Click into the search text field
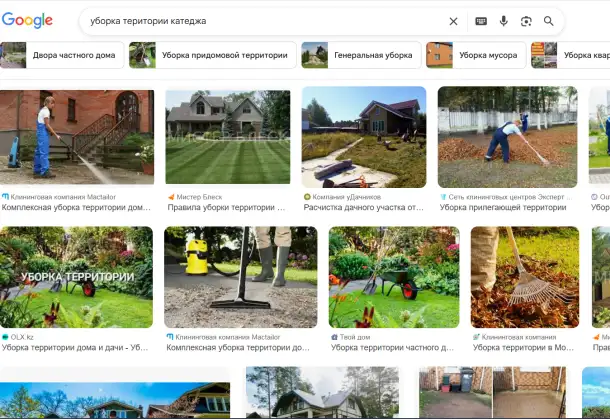Viewport: 610px width, 419px height. click(260, 21)
